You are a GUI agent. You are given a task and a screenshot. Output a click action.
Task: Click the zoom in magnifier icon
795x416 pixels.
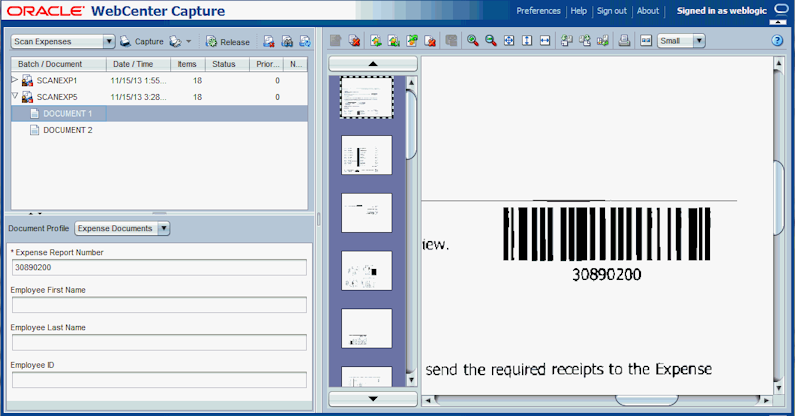tap(473, 41)
